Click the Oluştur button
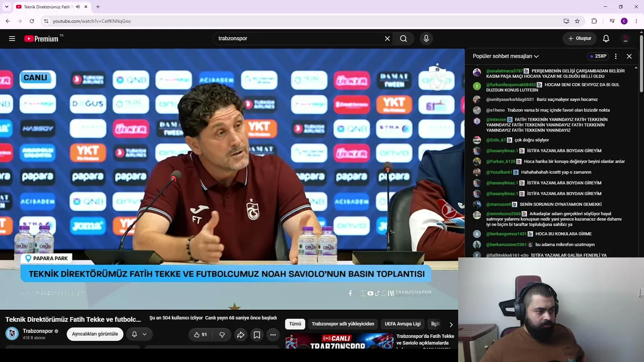Screen dimensions: 644x362 [580, 39]
